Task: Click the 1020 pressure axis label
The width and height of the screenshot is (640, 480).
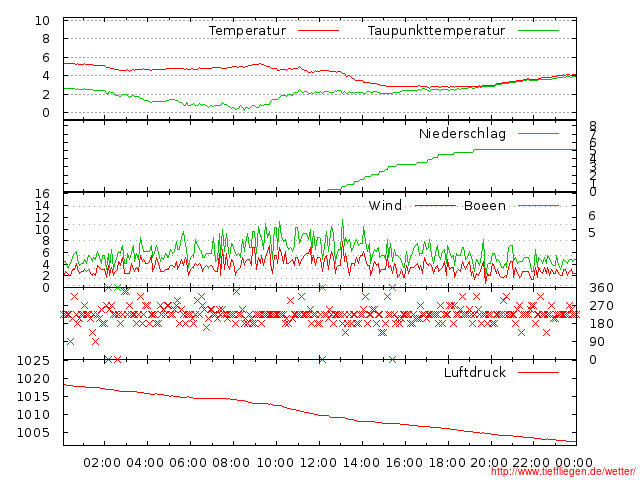Action: tap(33, 379)
